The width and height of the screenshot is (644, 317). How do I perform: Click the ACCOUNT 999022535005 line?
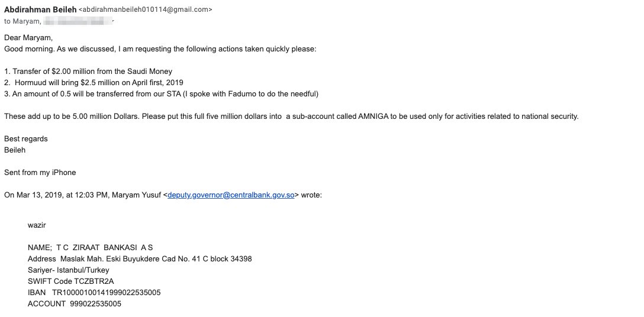[75, 303]
